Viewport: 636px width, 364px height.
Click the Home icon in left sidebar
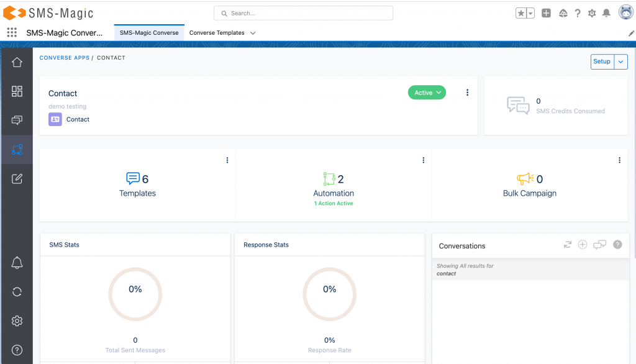tap(17, 63)
